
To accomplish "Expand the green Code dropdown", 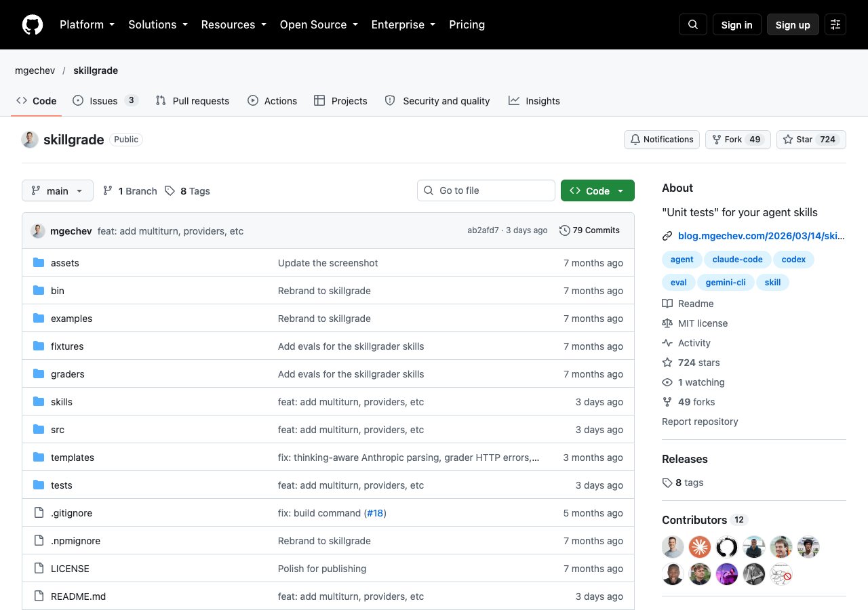I will pos(597,191).
